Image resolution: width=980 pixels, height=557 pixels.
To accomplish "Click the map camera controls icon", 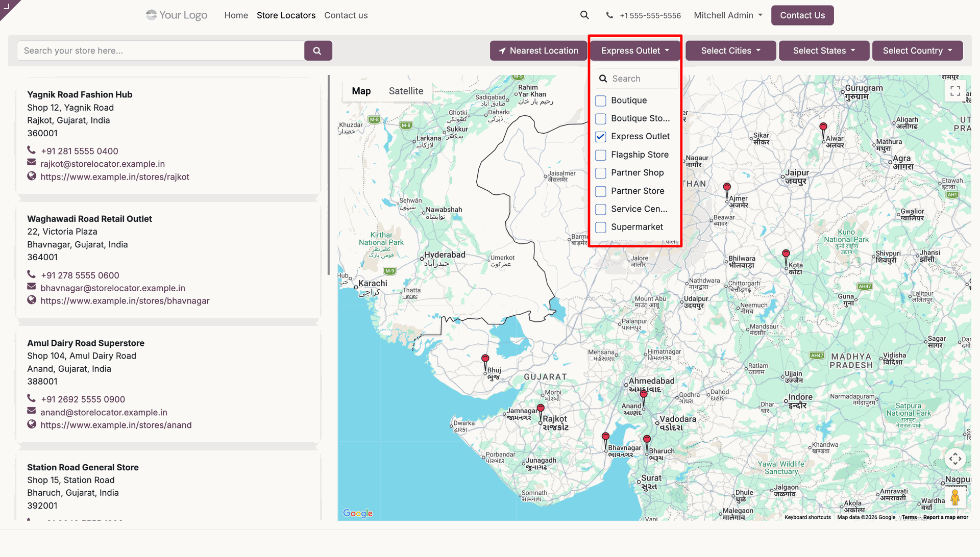I will (x=955, y=459).
